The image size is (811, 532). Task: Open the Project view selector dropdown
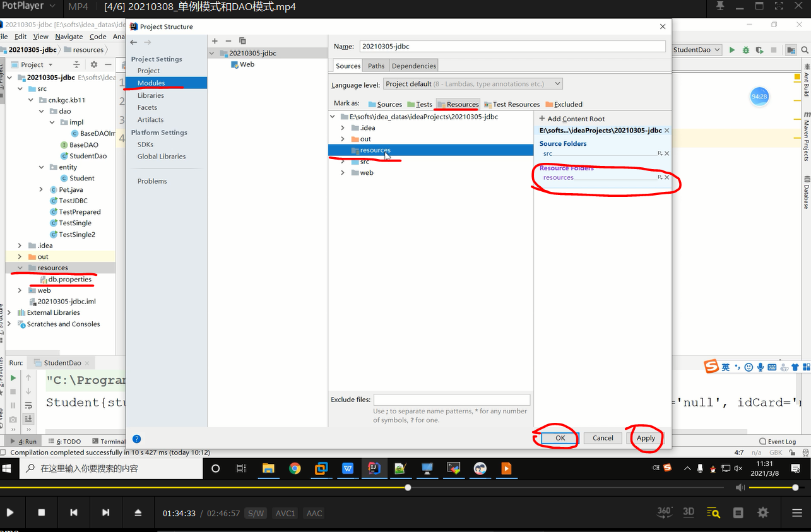coord(33,64)
